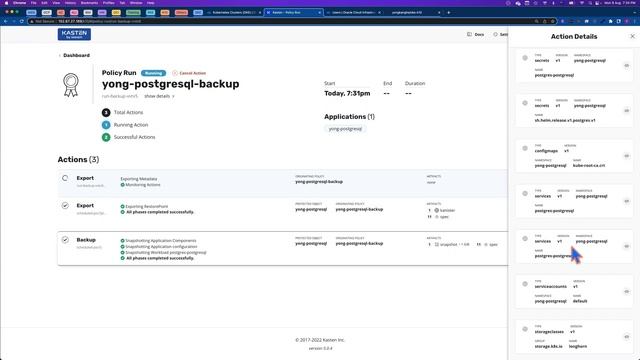This screenshot has width=640, height=360.
Task: View details icon for storageclasses longhorn card
Action: [627, 337]
